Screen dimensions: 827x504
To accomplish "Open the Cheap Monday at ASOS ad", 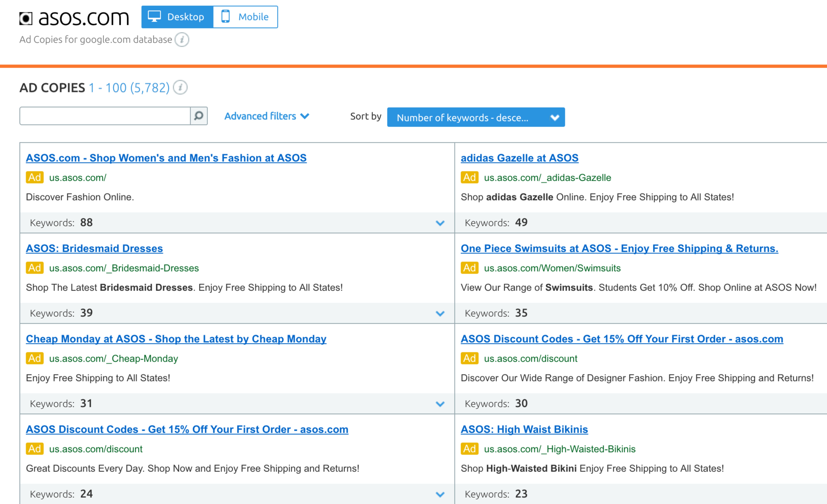I will [176, 339].
